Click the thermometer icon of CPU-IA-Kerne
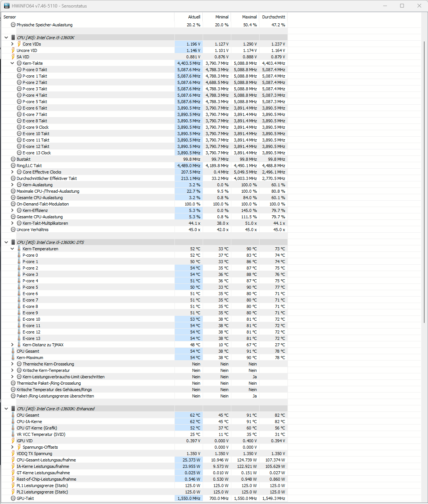 click(13, 422)
